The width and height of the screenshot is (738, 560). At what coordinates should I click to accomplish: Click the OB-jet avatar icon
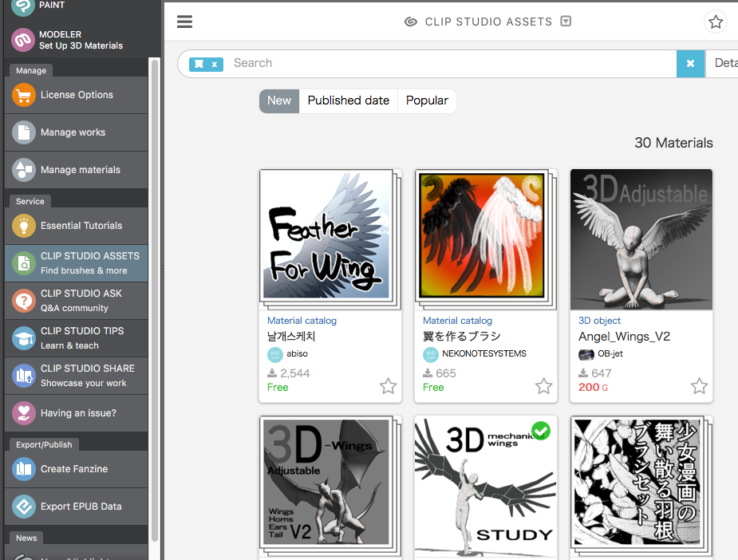(x=586, y=354)
